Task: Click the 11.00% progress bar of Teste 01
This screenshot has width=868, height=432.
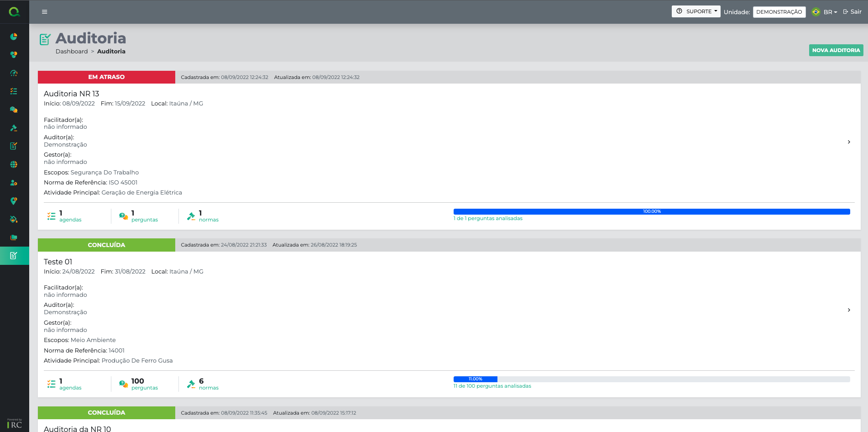Action: [651, 379]
